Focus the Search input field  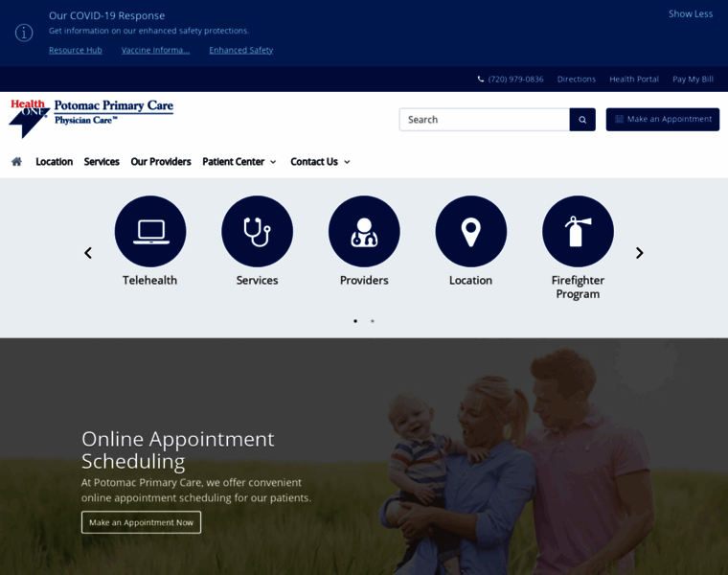click(485, 120)
